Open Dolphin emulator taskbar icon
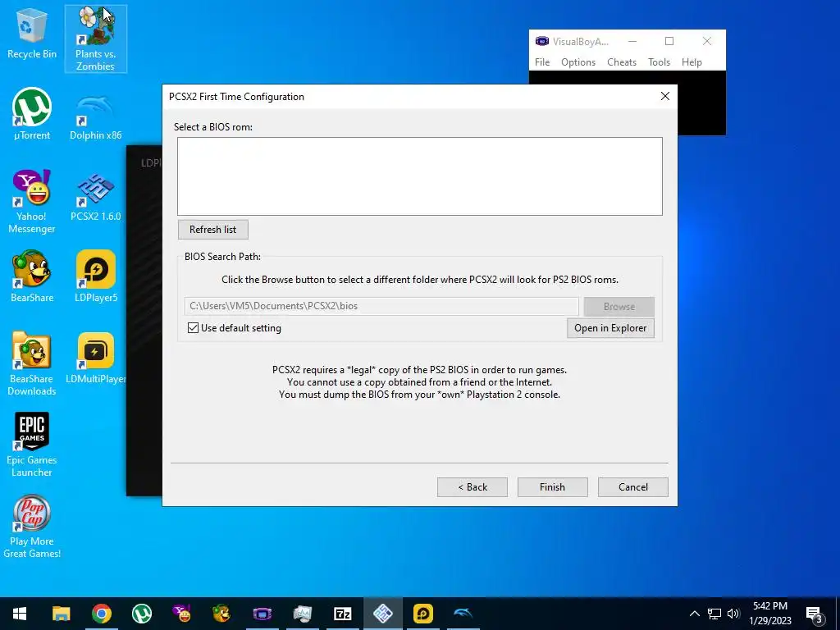This screenshot has height=630, width=840. coord(463,614)
